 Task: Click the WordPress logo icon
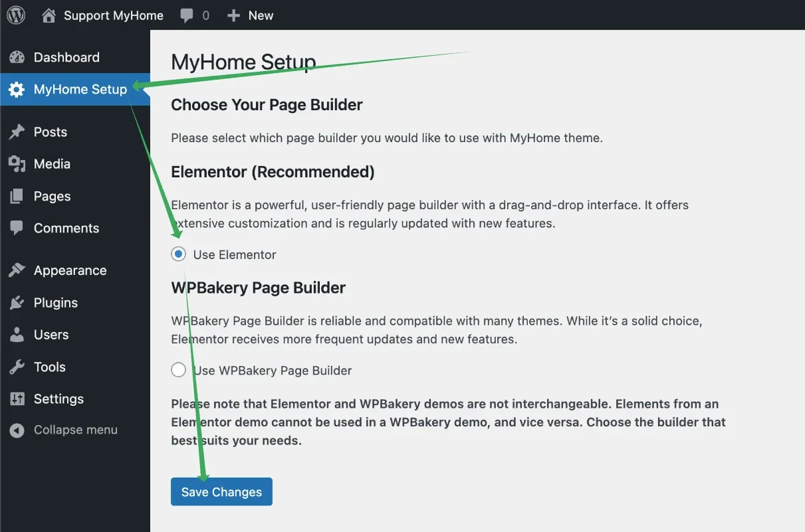(16, 15)
